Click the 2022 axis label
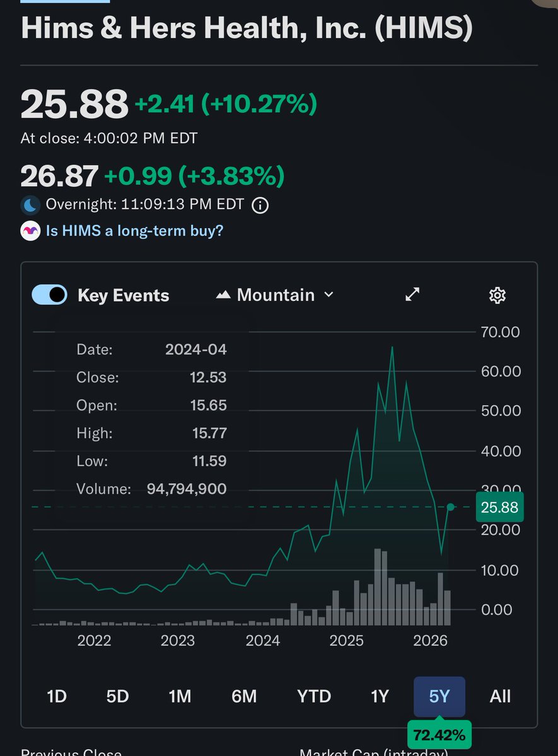The width and height of the screenshot is (558, 756). (x=94, y=641)
